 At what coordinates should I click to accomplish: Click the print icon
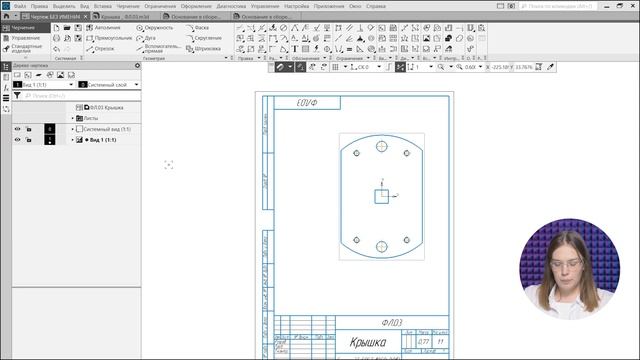(56, 38)
